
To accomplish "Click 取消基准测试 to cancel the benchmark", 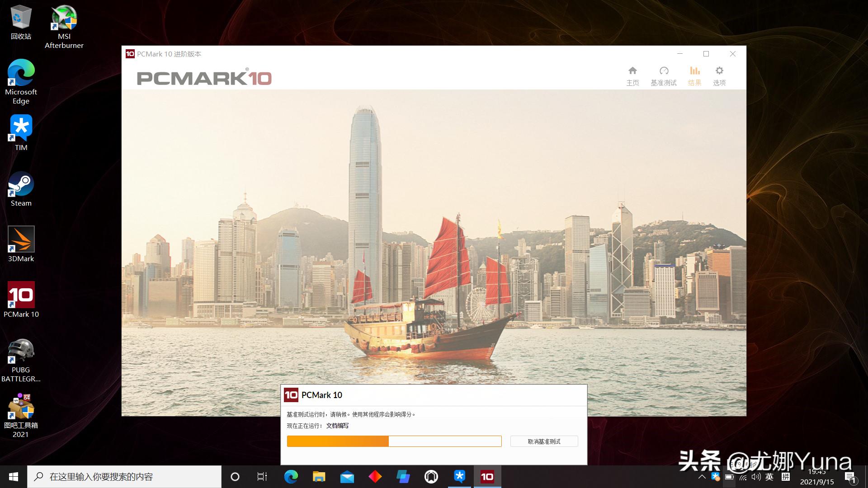I will (544, 441).
